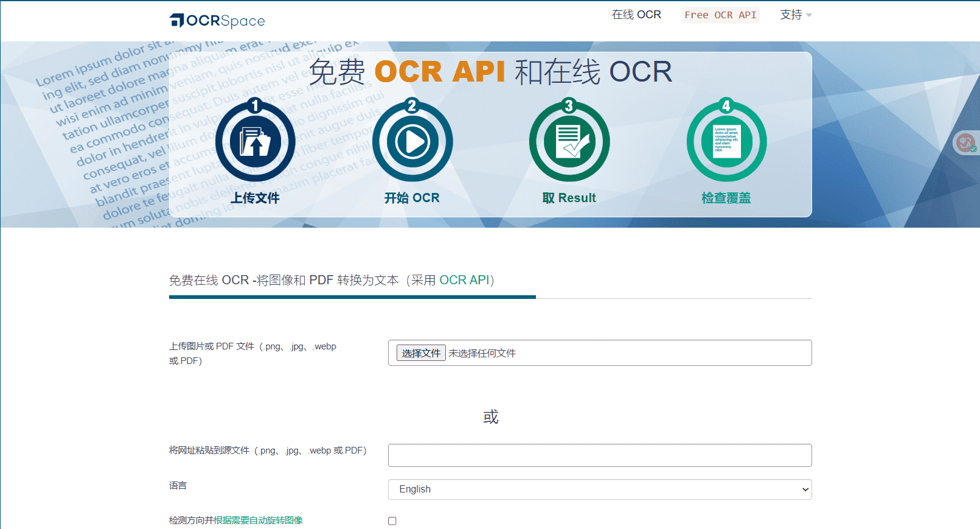Go to Free OCR API page

coord(720,15)
